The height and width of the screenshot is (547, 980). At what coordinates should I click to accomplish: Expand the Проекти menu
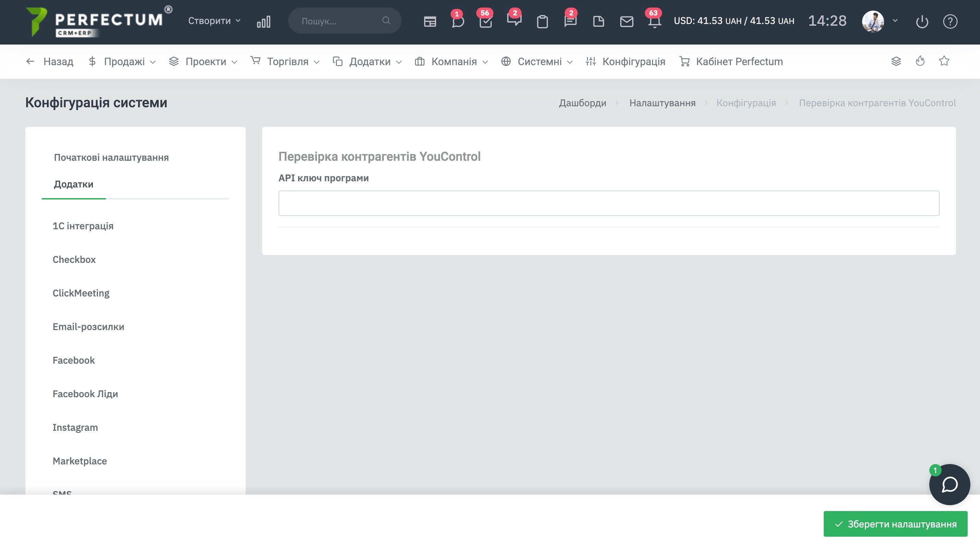point(204,62)
